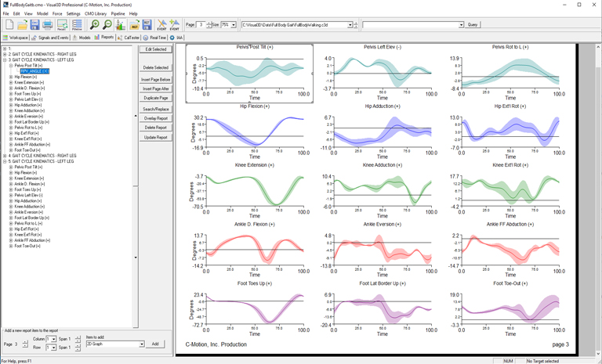602x364 pixels.
Task: Expand tree item 4: Gait Cycle Kinematics Right Leg
Action: 5,156
